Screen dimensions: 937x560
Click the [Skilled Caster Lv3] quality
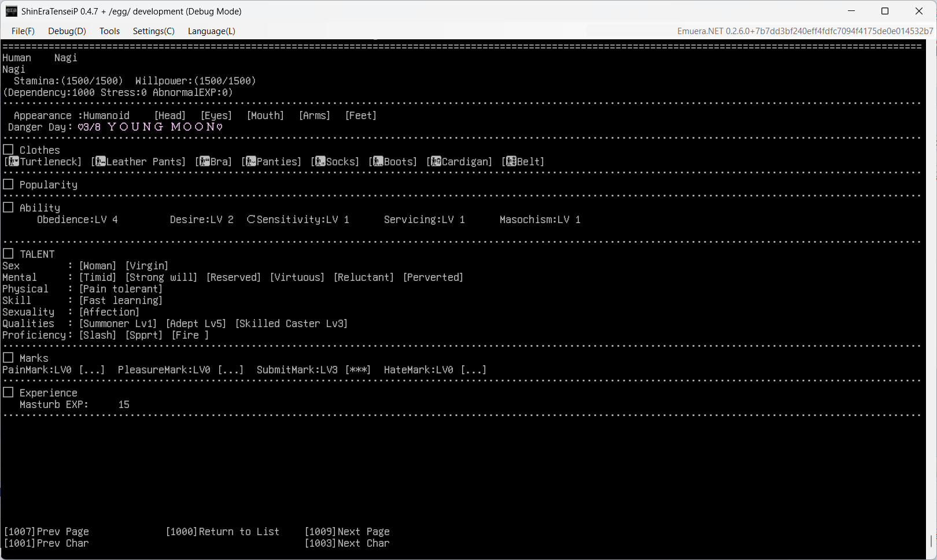[x=292, y=324]
